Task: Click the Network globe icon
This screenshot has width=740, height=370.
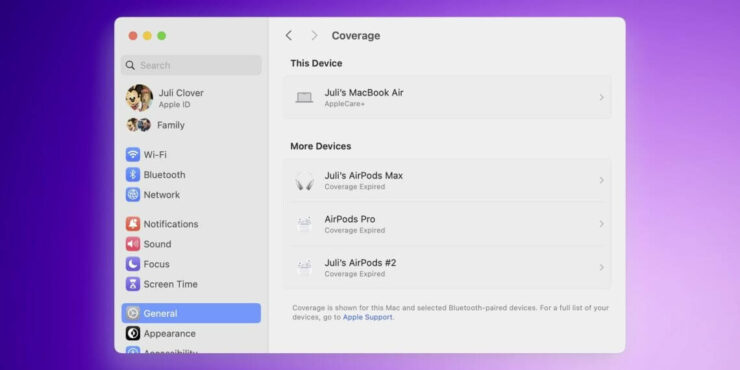Action: 133,194
